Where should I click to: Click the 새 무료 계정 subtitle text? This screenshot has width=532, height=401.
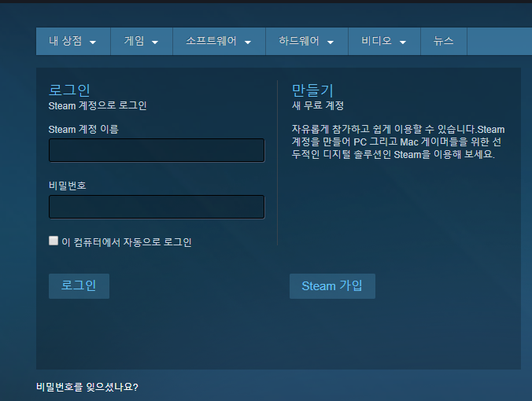(318, 105)
